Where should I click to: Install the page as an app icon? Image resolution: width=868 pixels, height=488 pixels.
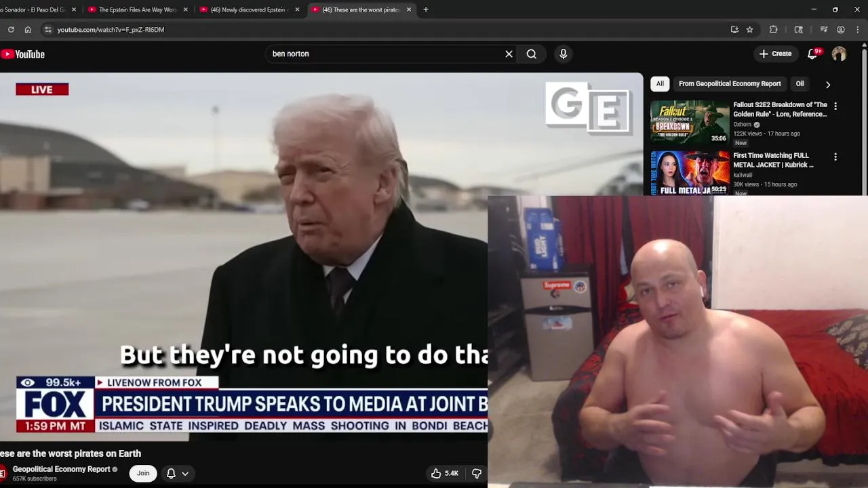(x=734, y=30)
